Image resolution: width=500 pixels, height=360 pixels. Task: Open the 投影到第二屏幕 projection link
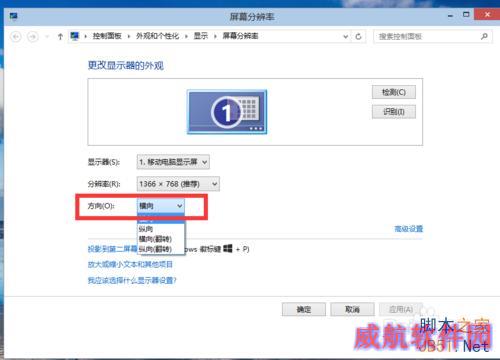(113, 249)
